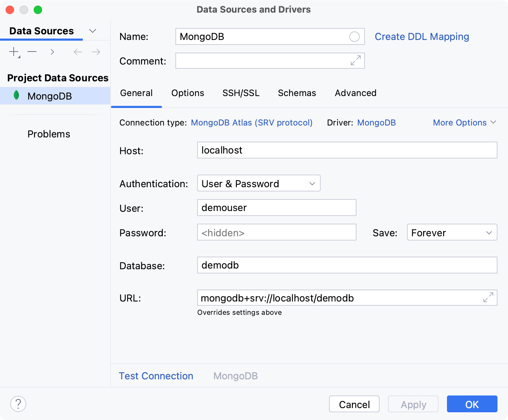This screenshot has height=420, width=508.
Task: Apply the connection changes
Action: (x=413, y=404)
